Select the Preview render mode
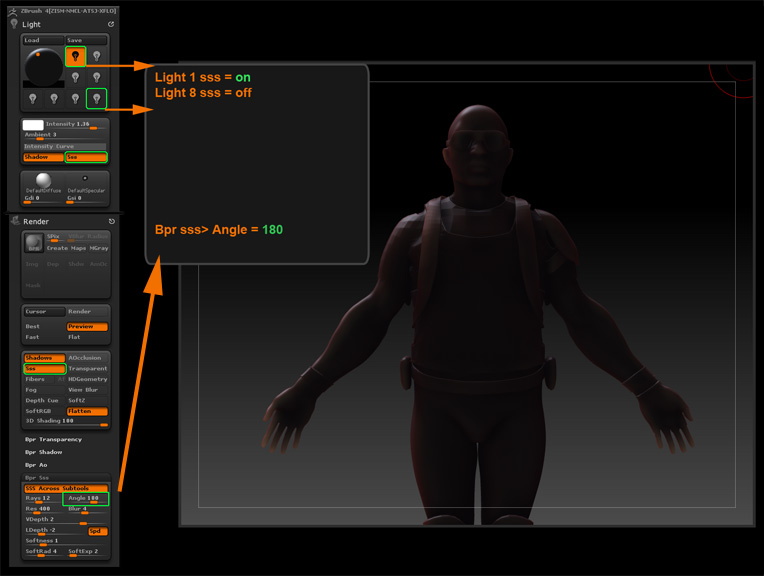Viewport: 764px width, 576px height. point(87,326)
